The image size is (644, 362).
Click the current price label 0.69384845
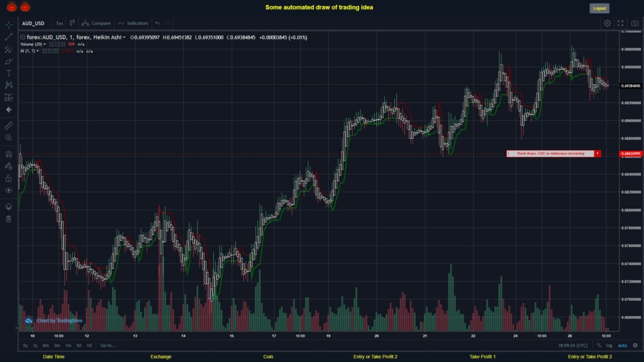[630, 85]
